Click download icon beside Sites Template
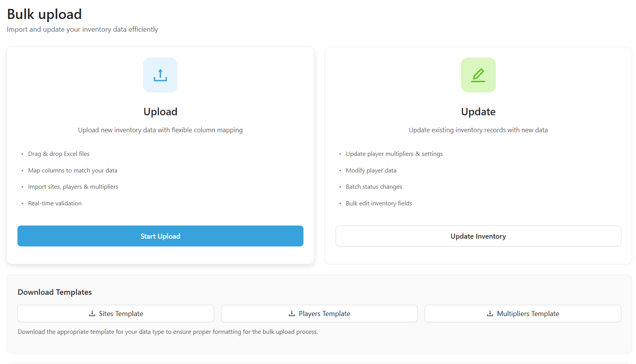The height and width of the screenshot is (364, 636). click(92, 313)
